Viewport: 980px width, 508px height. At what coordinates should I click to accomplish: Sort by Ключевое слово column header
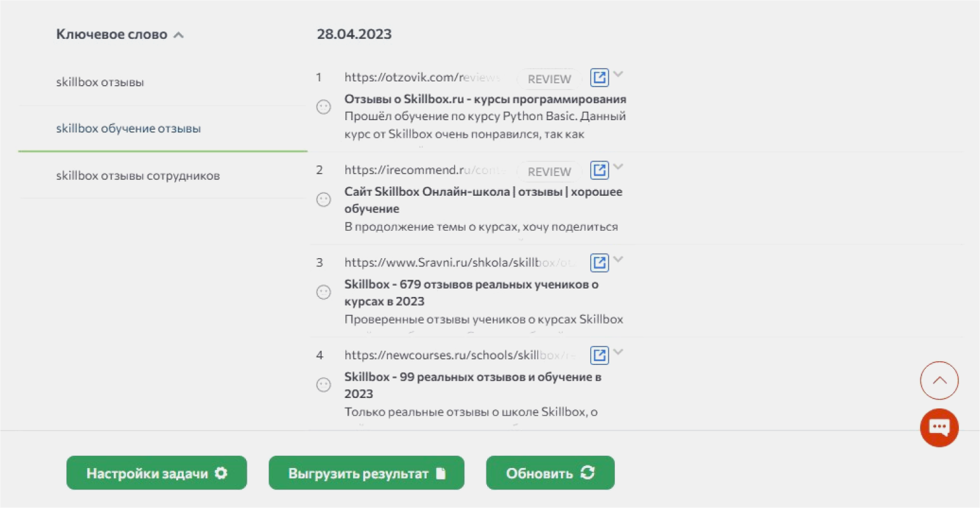pos(120,34)
